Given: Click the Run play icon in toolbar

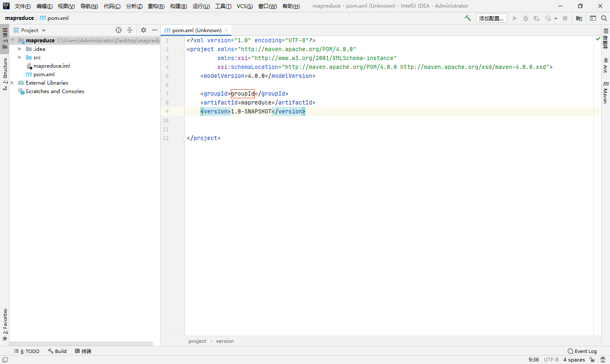Looking at the screenshot, I should coord(515,18).
